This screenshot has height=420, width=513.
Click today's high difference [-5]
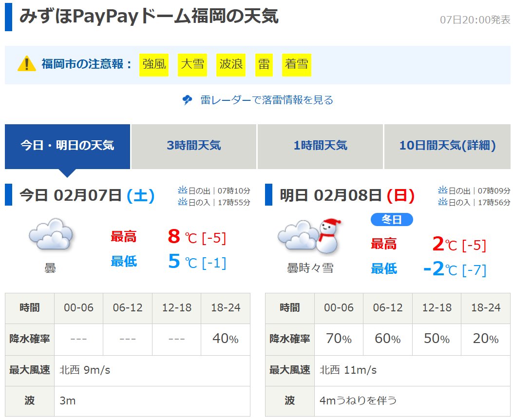pyautogui.click(x=214, y=238)
